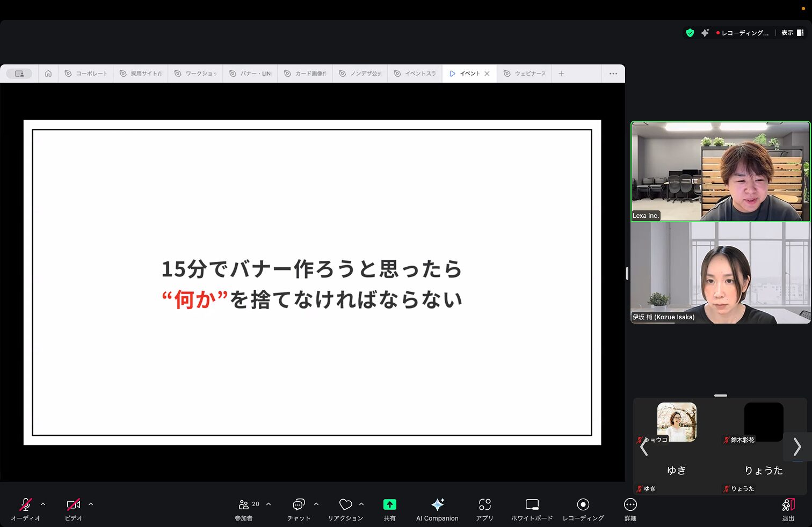Select Kozue Isaka's video thumbnail
Screen dimensions: 812x527
click(720, 273)
